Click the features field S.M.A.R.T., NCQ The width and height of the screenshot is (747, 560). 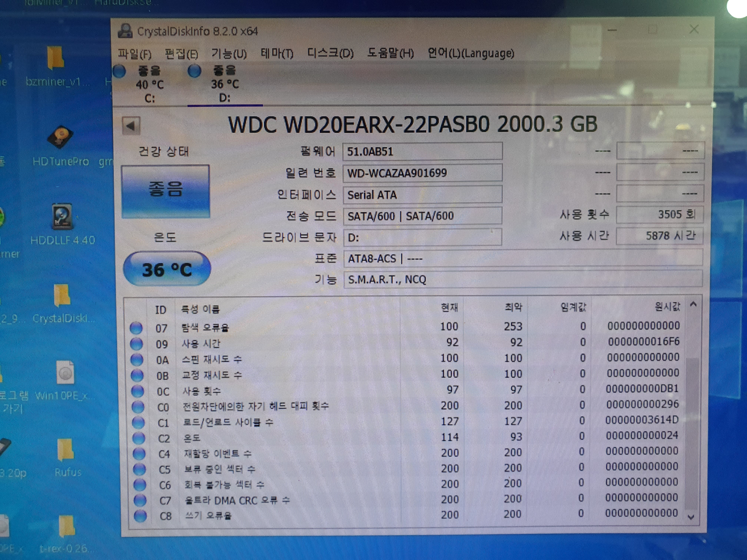[x=523, y=279]
